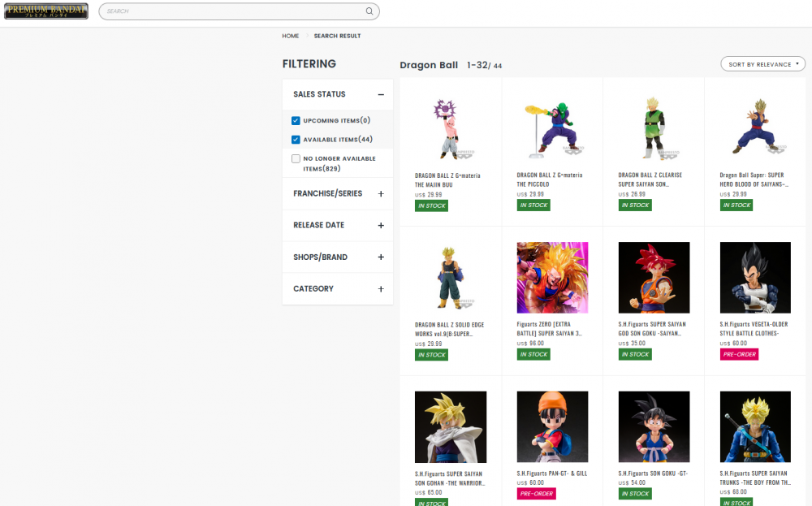Click In Stock badge under Majin Buu
Screen dimensions: 812x506
(431, 205)
